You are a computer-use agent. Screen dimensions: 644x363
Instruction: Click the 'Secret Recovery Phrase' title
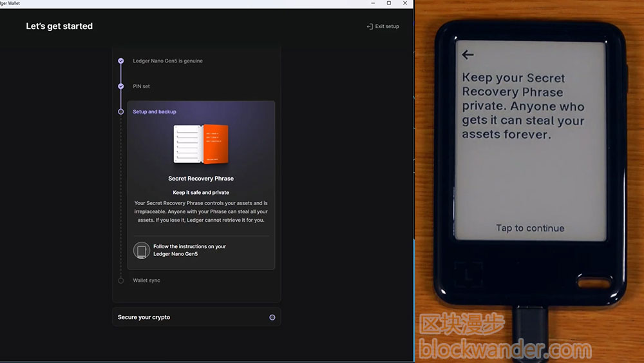point(201,179)
